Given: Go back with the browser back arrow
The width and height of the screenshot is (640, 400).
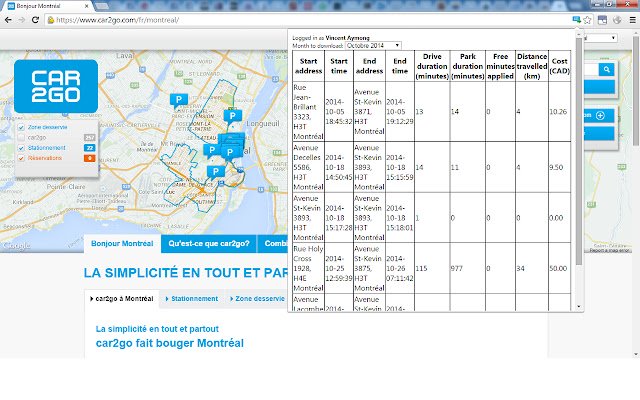Looking at the screenshot, I should (8, 20).
